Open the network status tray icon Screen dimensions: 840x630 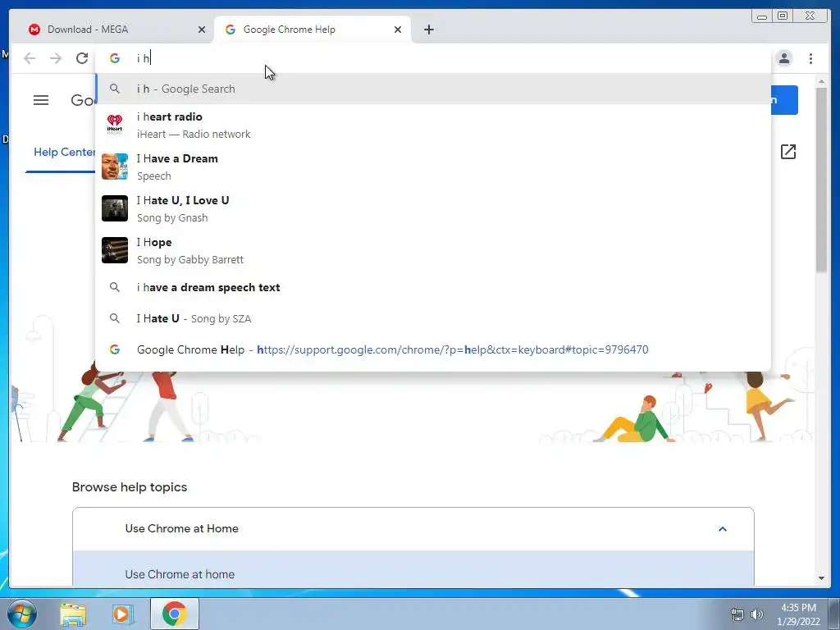737,614
